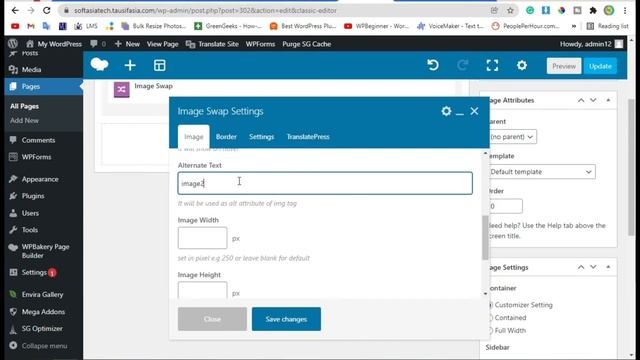Open Envira Gallery in the sidebar
Viewport: 640px width, 360px height.
(43, 294)
